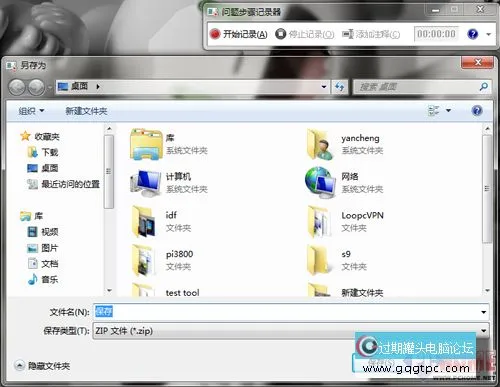Image resolution: width=500 pixels, height=387 pixels.
Task: Open the view options dropdown arrow
Action: pos(448,111)
